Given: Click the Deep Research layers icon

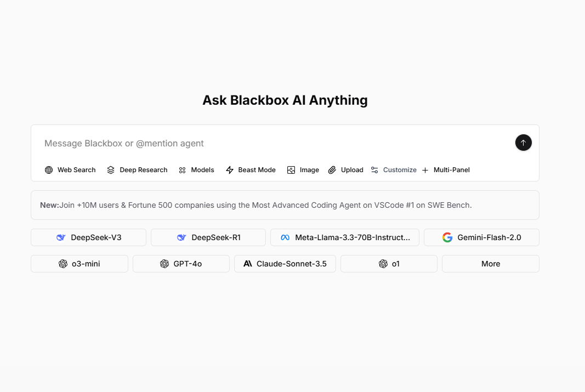Looking at the screenshot, I should tap(111, 170).
